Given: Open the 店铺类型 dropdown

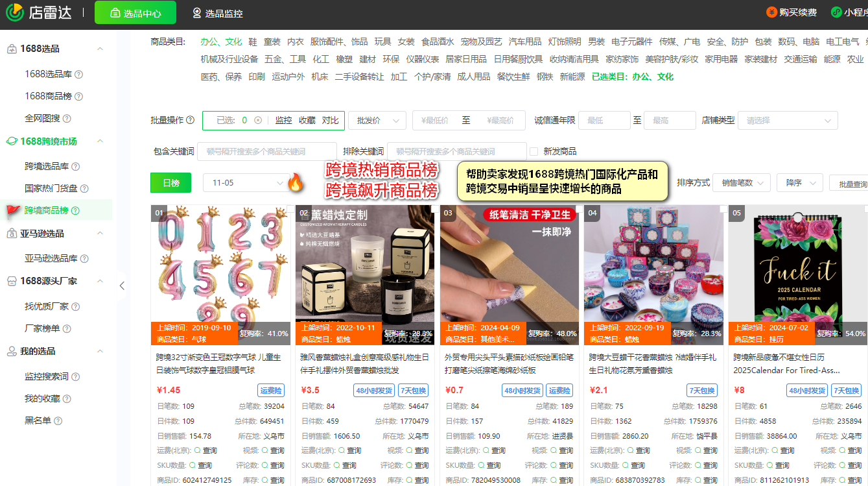Looking at the screenshot, I should (788, 120).
